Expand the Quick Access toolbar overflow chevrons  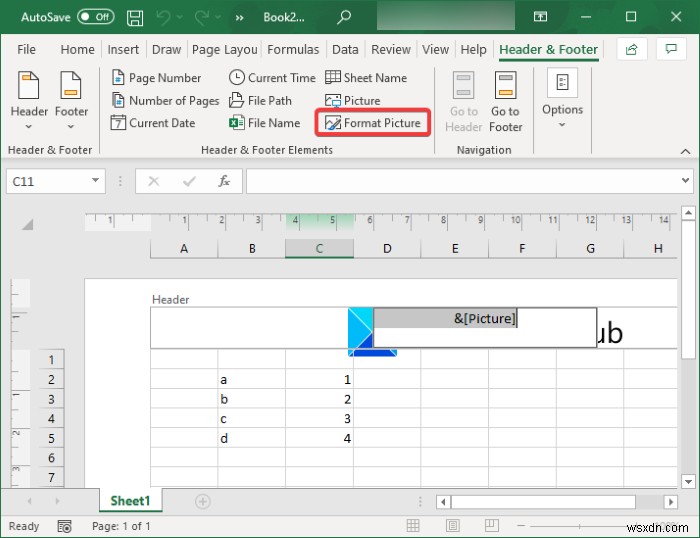(x=240, y=18)
